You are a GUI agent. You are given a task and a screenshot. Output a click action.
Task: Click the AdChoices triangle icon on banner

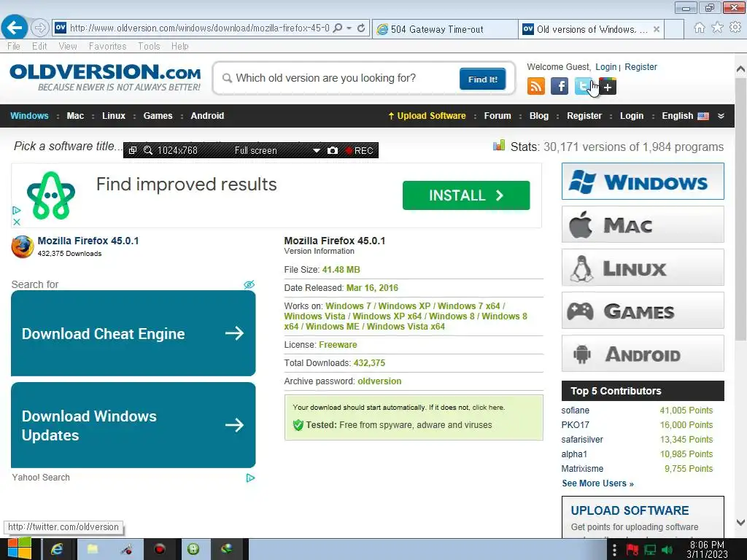tap(17, 210)
